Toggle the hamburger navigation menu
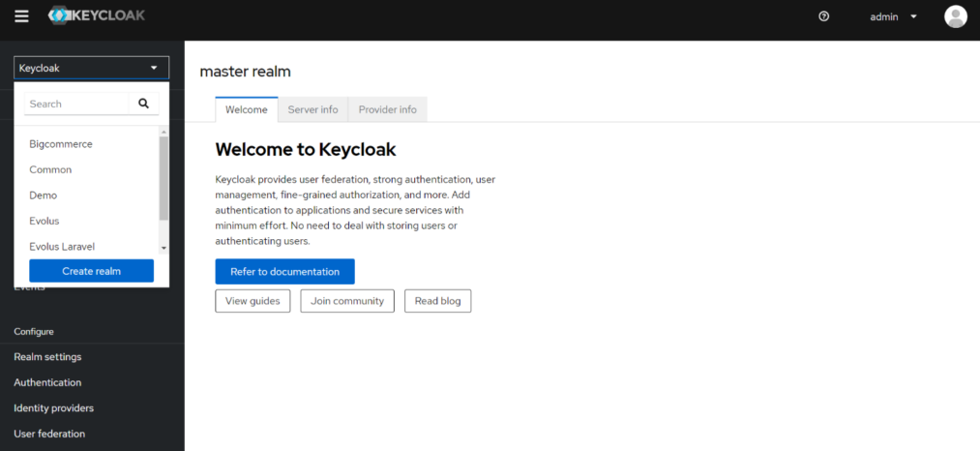This screenshot has height=451, width=980. (22, 16)
